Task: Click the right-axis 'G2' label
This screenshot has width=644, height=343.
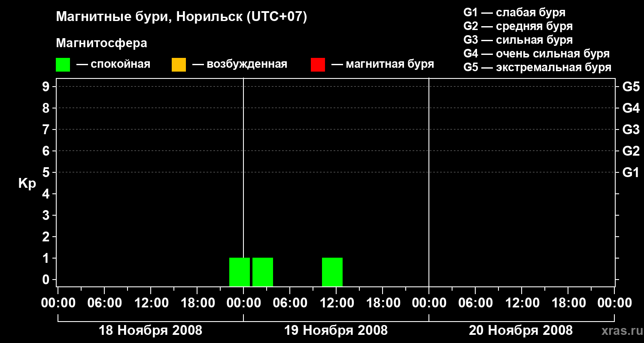Action: coord(631,151)
